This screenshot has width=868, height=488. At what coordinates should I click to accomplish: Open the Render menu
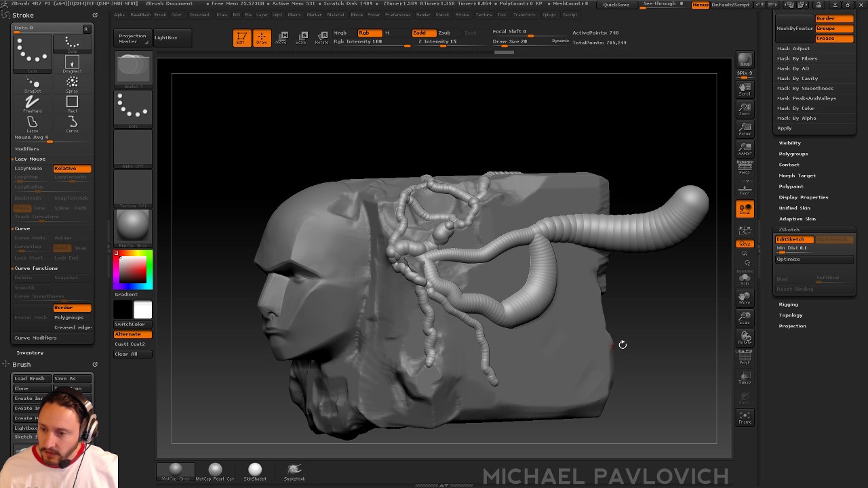pyautogui.click(x=423, y=14)
